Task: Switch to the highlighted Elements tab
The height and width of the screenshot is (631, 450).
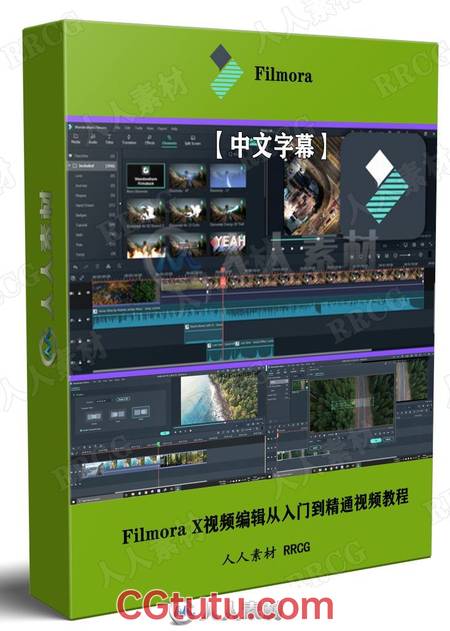Action: tap(169, 141)
